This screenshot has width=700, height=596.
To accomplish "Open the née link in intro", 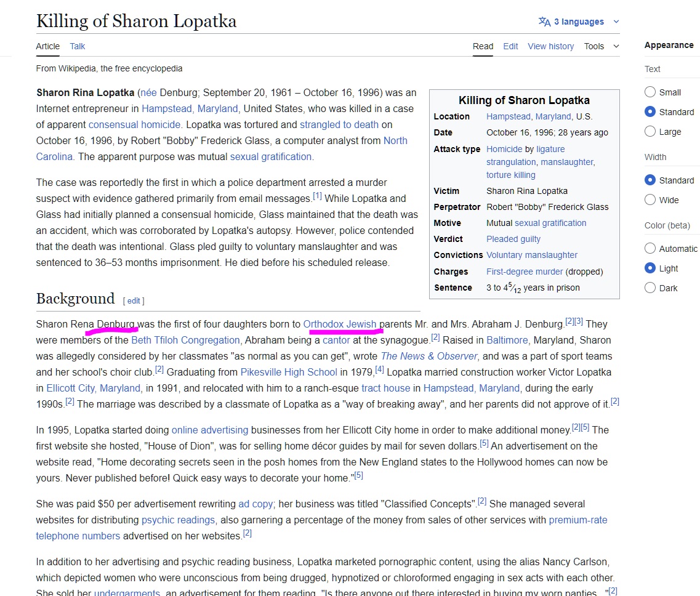I will tap(148, 92).
